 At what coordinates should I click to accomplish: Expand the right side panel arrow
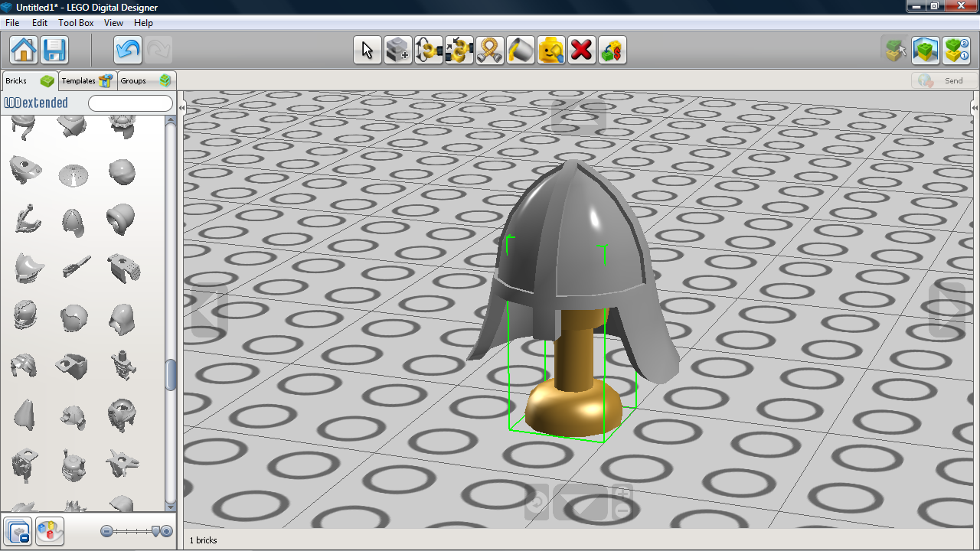[975, 108]
